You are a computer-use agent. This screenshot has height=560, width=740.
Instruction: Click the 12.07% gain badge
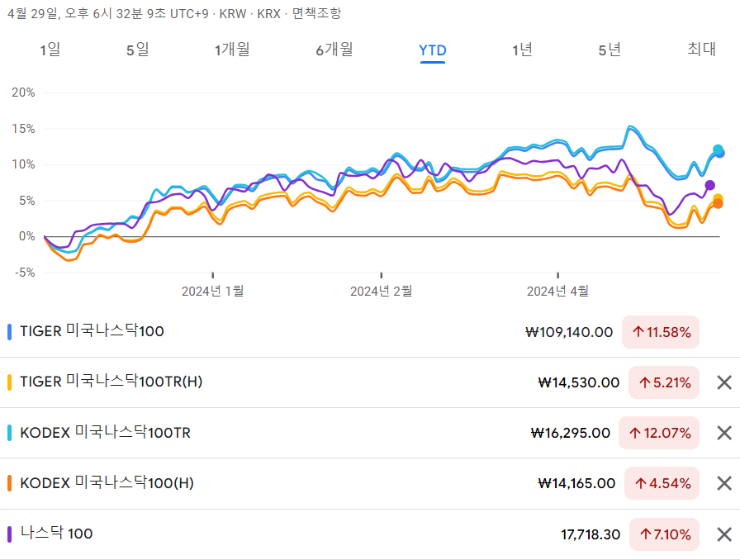659,433
